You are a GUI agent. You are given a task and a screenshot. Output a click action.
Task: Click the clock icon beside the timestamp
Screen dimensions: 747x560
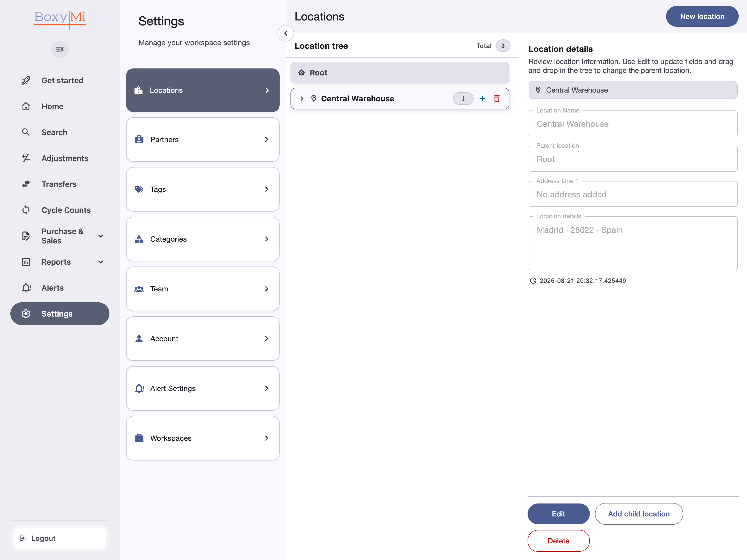coord(533,281)
